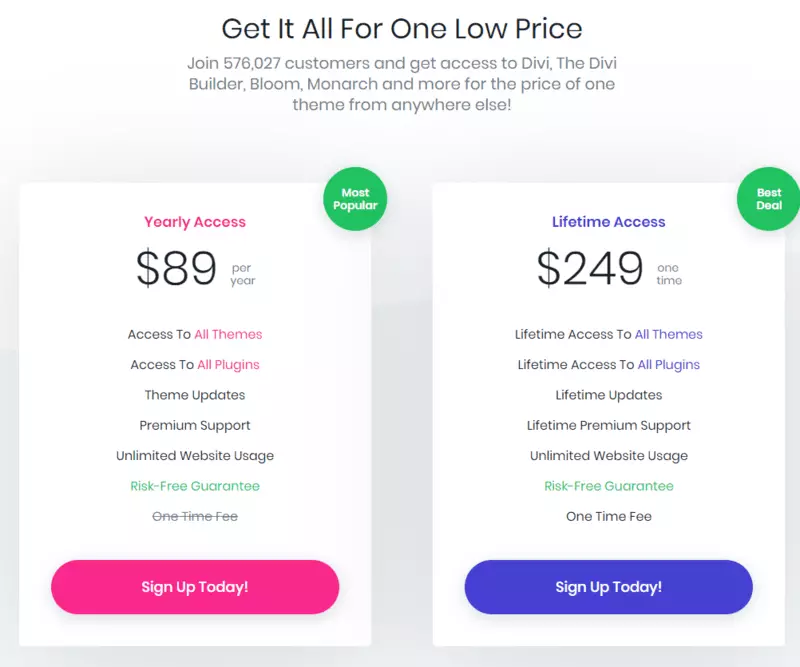Click the Most Popular green badge
Viewport: 800px width, 667px height.
pyautogui.click(x=355, y=199)
